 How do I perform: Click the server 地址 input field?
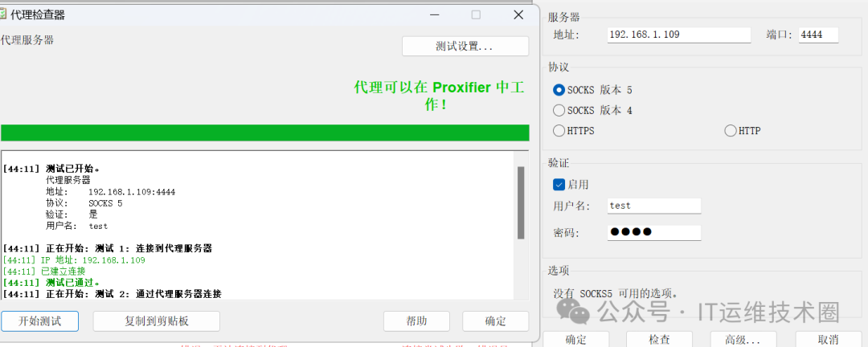pos(678,35)
